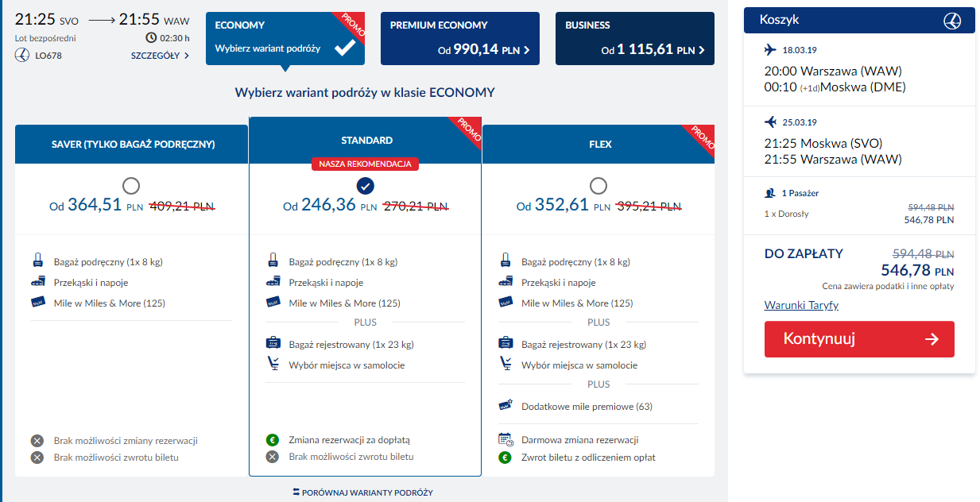Click the checked-baggage suitcase icon in the Standard column
This screenshot has height=502, width=980.
tap(273, 344)
